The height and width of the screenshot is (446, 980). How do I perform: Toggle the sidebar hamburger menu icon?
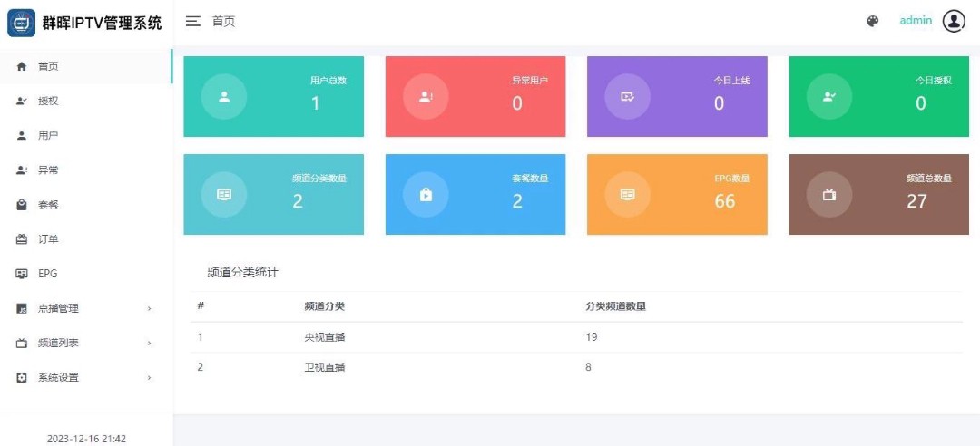pyautogui.click(x=193, y=21)
